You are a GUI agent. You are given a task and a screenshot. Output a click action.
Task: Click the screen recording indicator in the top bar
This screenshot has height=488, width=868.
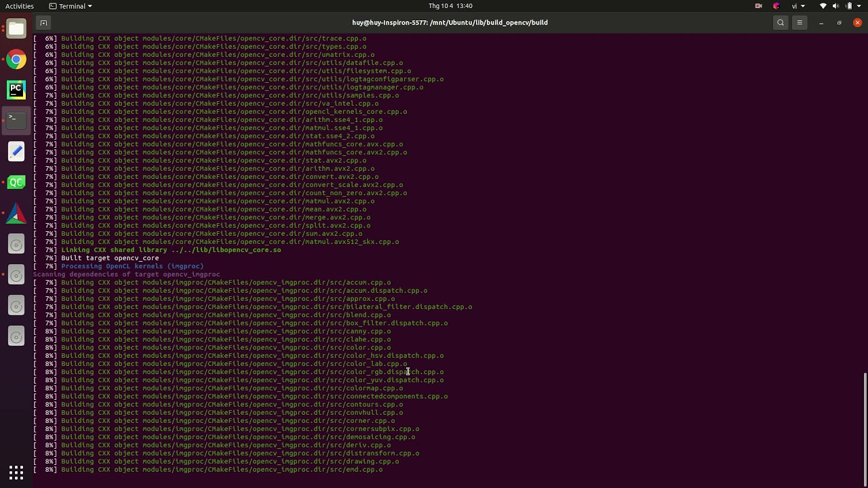click(x=758, y=6)
